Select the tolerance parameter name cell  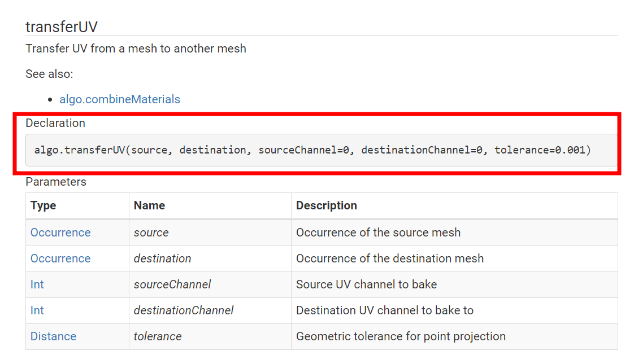coord(158,336)
